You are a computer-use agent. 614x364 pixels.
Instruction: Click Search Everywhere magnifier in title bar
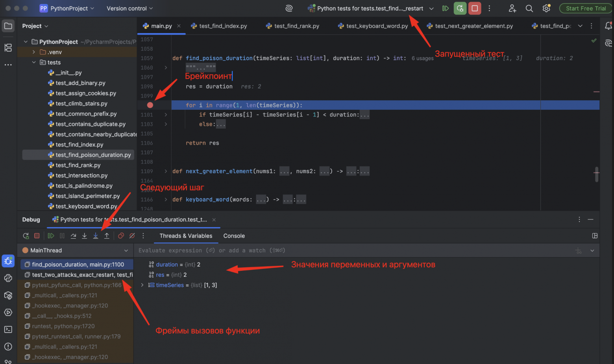529,8
